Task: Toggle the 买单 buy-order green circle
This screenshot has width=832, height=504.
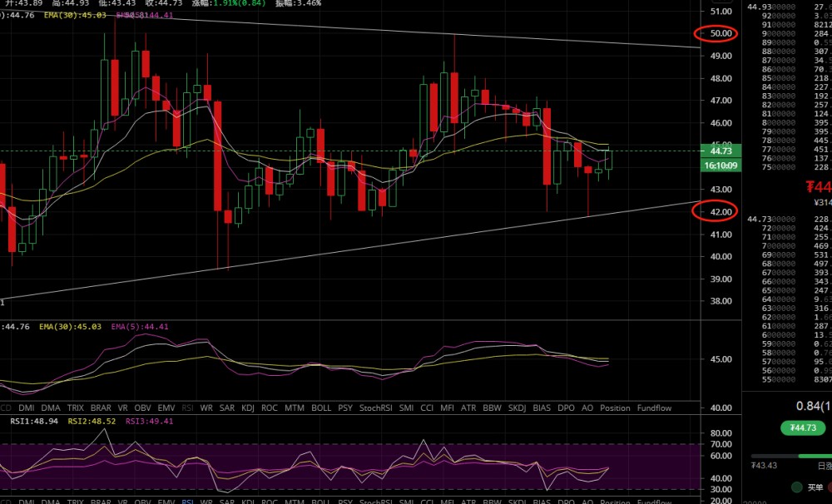Action: (x=797, y=487)
